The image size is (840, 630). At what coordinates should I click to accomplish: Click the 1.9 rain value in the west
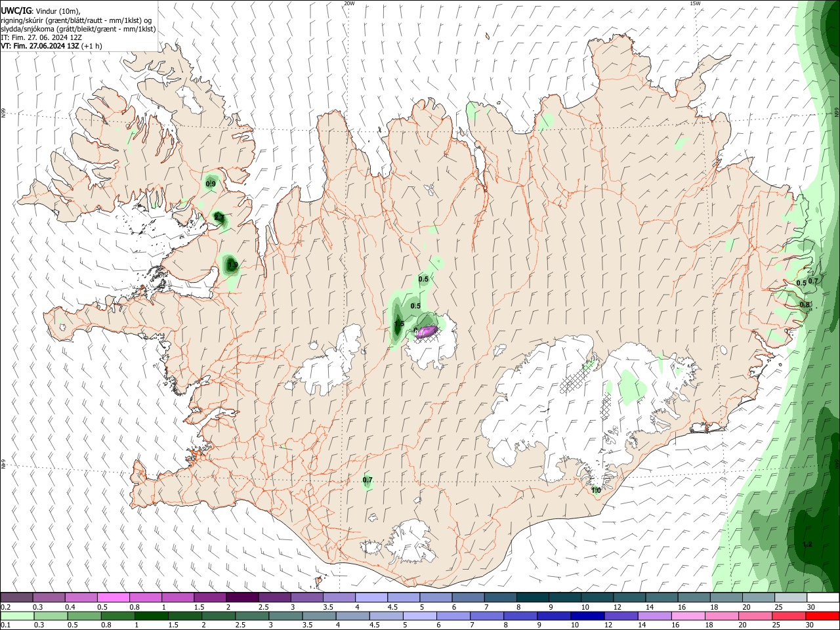pyautogui.click(x=232, y=265)
